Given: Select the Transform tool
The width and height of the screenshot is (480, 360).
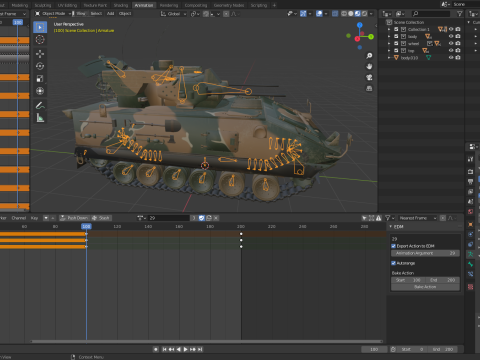Looking at the screenshot, I should 40,91.
